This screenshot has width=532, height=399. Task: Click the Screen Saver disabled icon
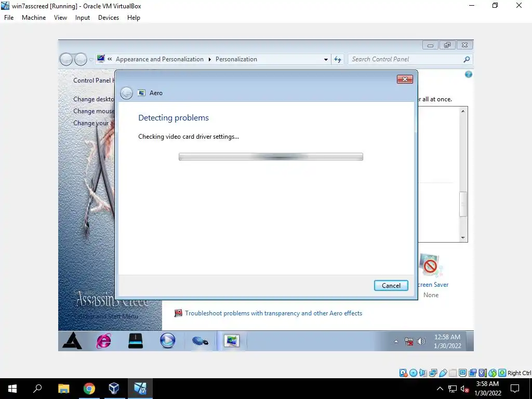[430, 266]
